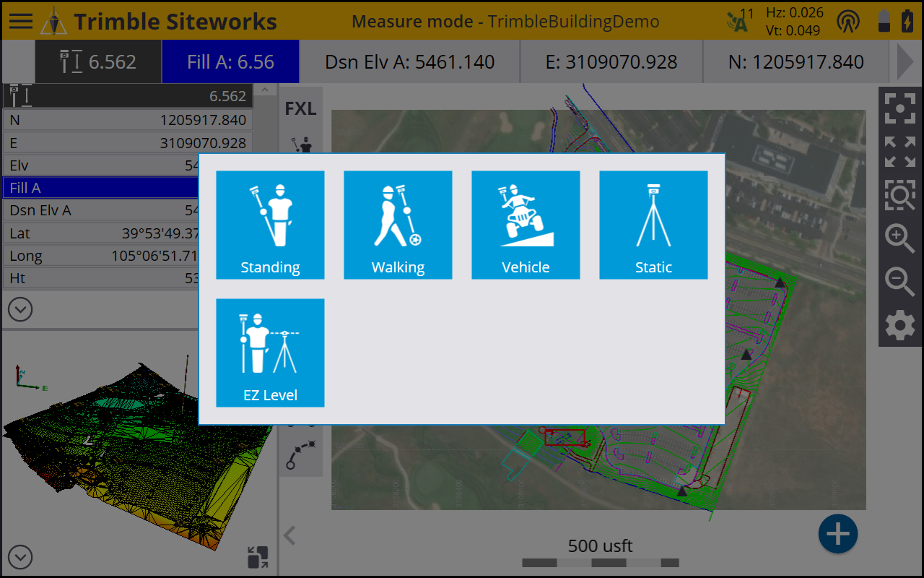The width and height of the screenshot is (924, 578).
Task: Click the highlighted Fill A panel row
Action: (x=101, y=188)
